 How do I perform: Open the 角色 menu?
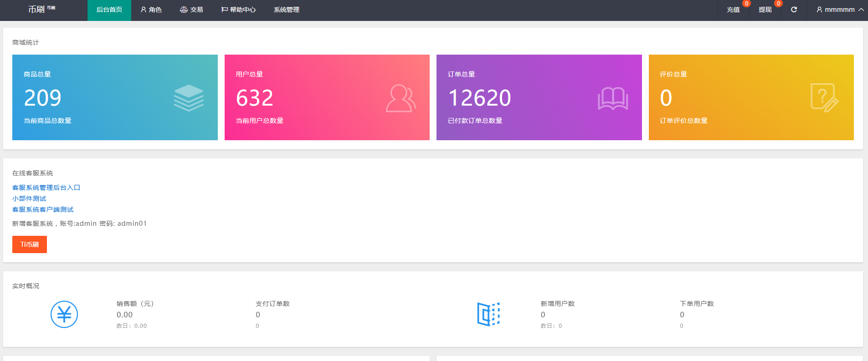[x=151, y=10]
